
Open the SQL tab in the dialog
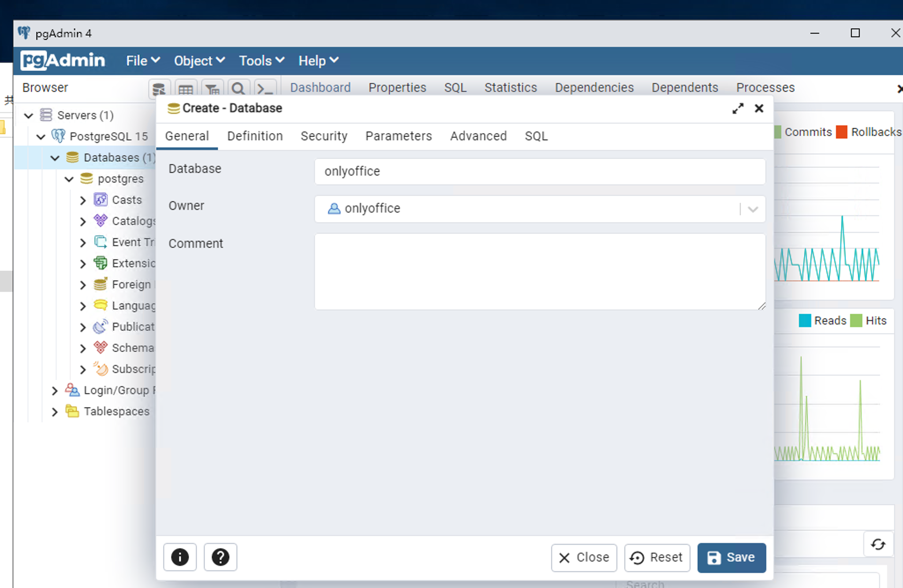click(x=536, y=136)
